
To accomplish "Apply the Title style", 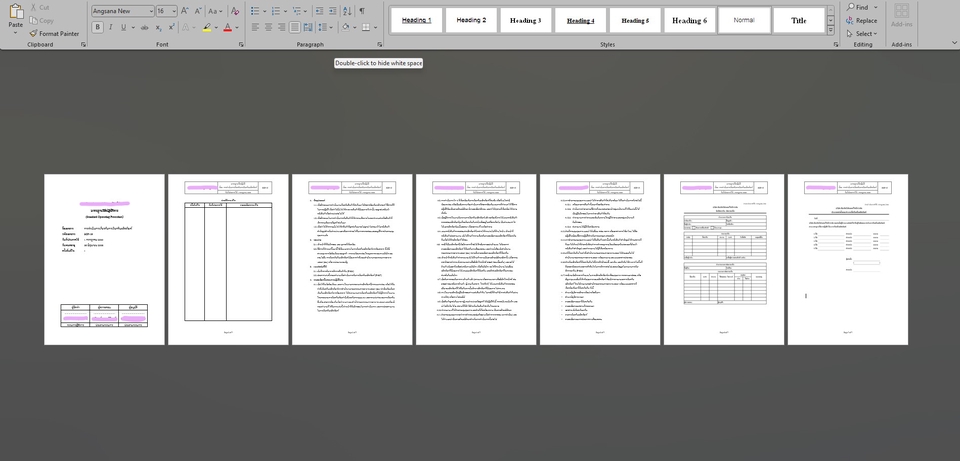I will pos(798,20).
